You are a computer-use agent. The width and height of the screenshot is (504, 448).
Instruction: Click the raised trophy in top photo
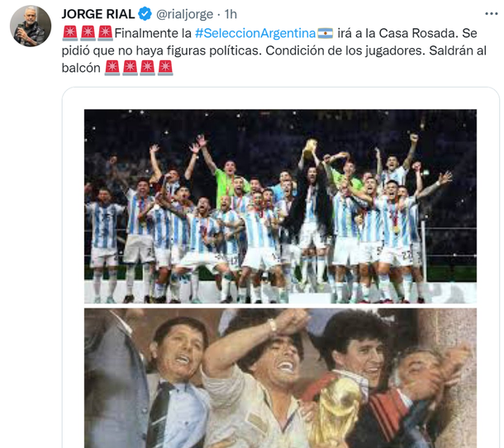tap(310, 149)
